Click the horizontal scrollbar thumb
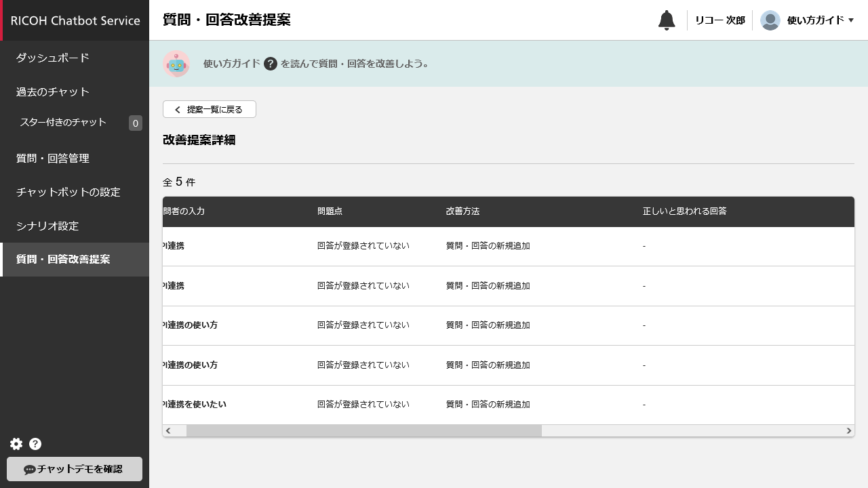The width and height of the screenshot is (868, 488). click(x=363, y=431)
